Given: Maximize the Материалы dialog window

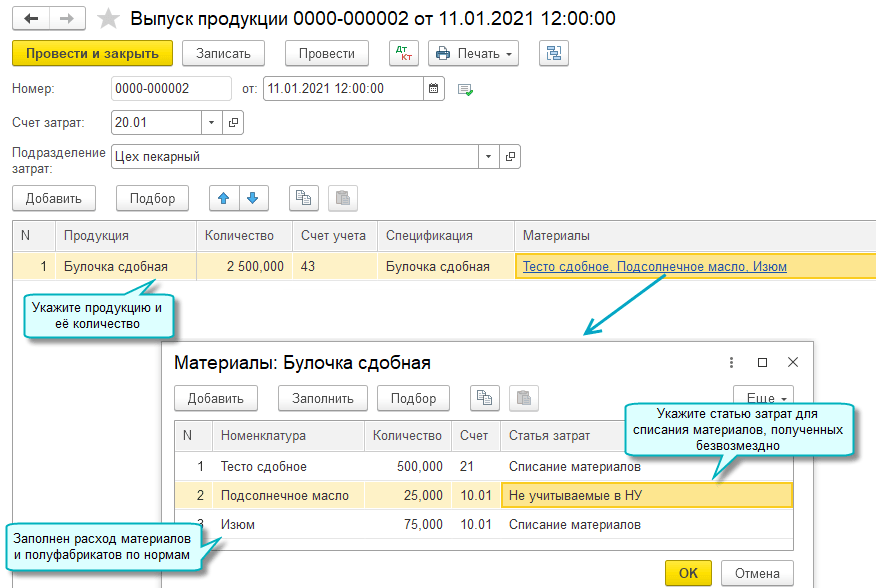Looking at the screenshot, I should pos(762,363).
